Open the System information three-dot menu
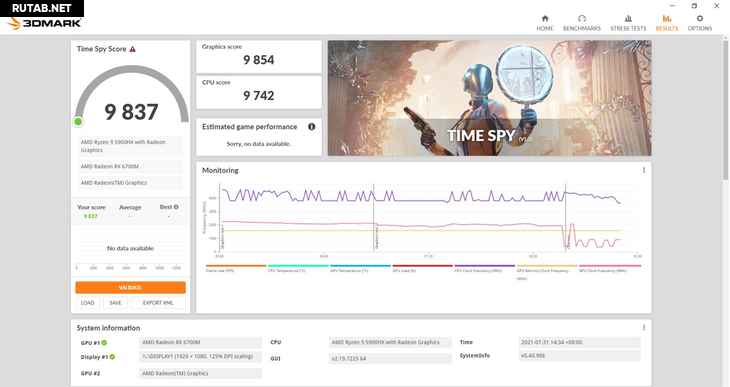 [x=644, y=328]
